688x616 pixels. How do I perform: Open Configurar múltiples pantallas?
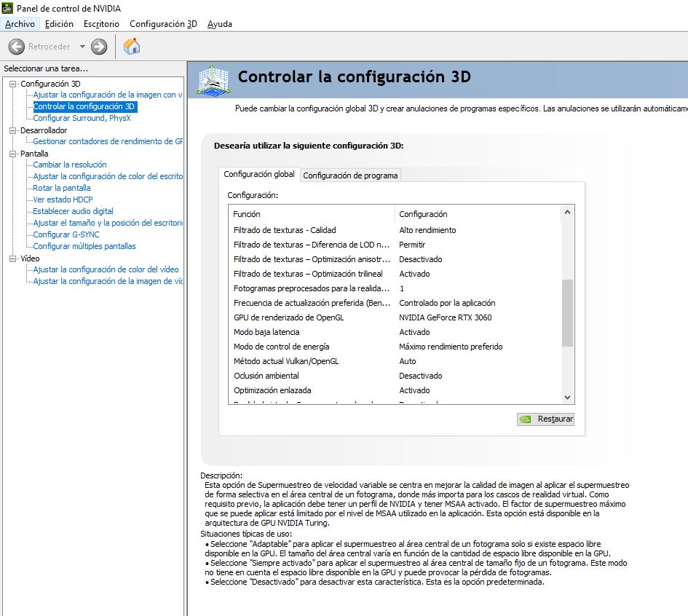click(84, 246)
